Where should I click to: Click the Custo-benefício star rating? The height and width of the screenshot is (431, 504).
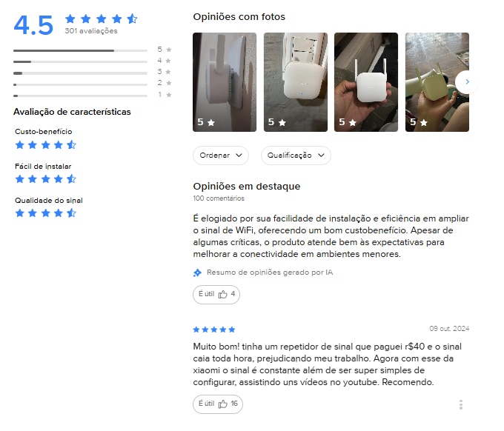(x=46, y=145)
